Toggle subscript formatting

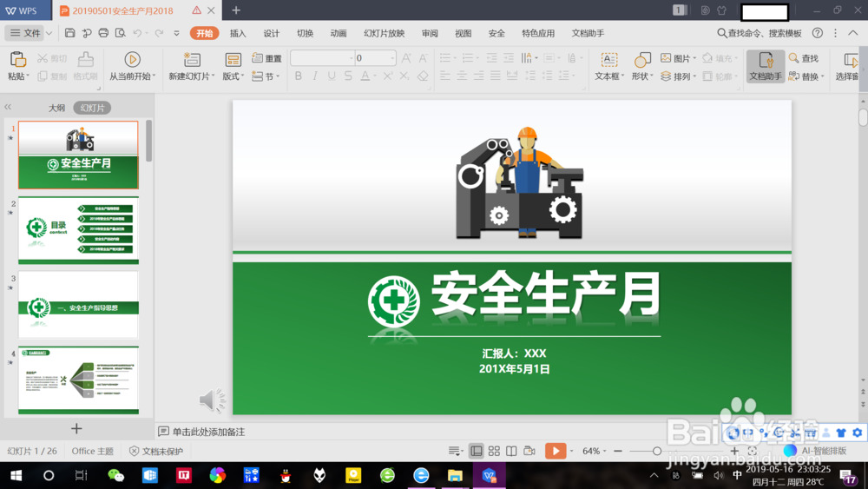coord(404,76)
